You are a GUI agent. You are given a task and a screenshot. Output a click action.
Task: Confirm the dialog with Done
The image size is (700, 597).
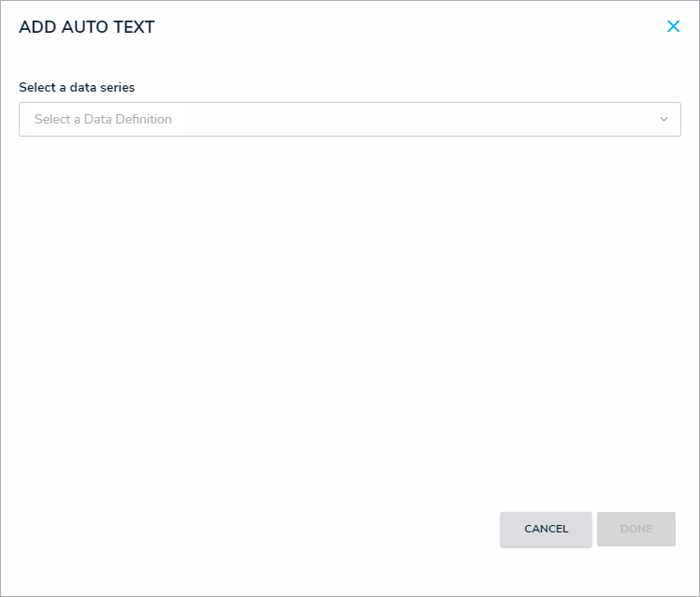click(x=636, y=529)
